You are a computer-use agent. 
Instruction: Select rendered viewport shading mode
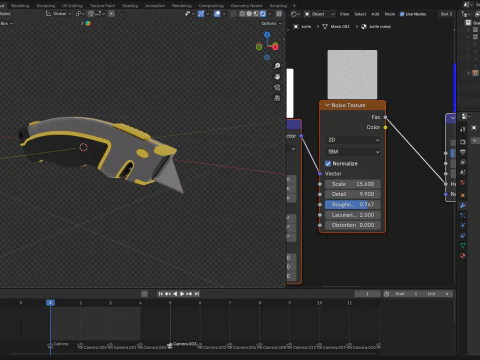point(263,14)
